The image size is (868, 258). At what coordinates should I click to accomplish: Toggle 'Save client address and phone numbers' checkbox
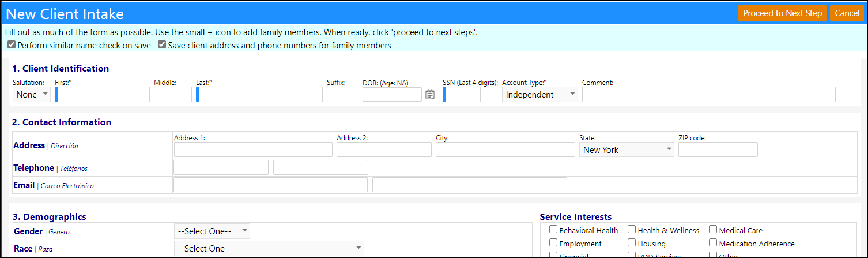coord(163,45)
